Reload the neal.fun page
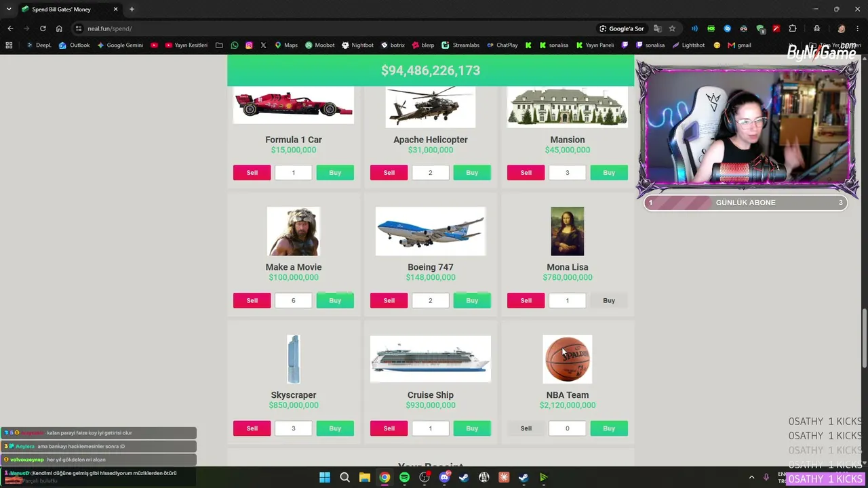The height and width of the screenshot is (488, 868). (43, 28)
